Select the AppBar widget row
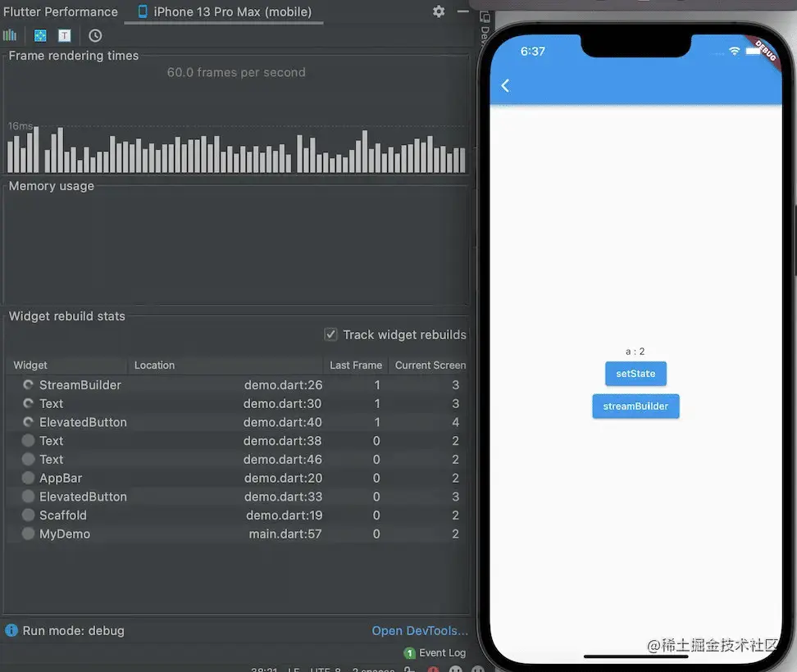 pyautogui.click(x=237, y=478)
